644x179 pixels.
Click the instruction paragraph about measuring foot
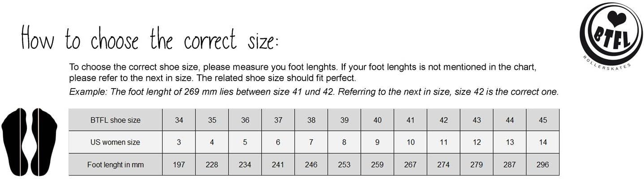(x=302, y=72)
